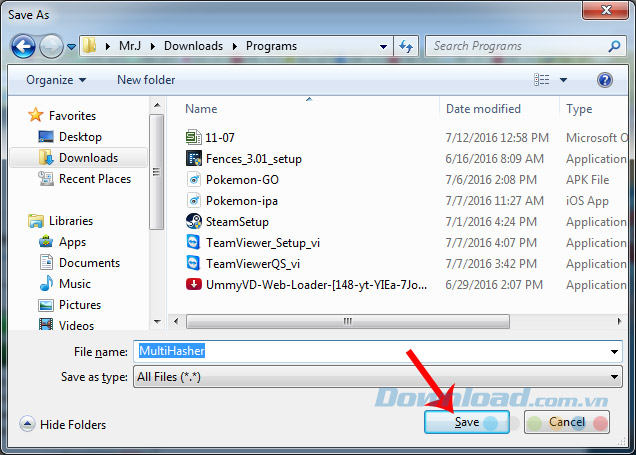Sort files by Name column
Screen dimensions: 636x455
(201, 109)
